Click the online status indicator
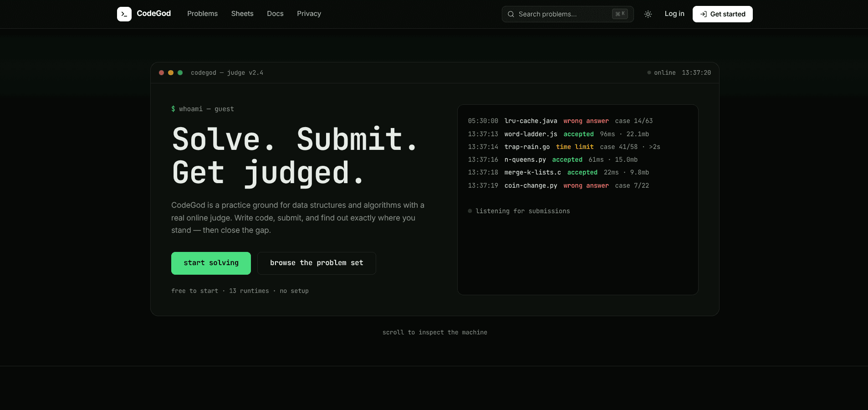 pyautogui.click(x=661, y=72)
